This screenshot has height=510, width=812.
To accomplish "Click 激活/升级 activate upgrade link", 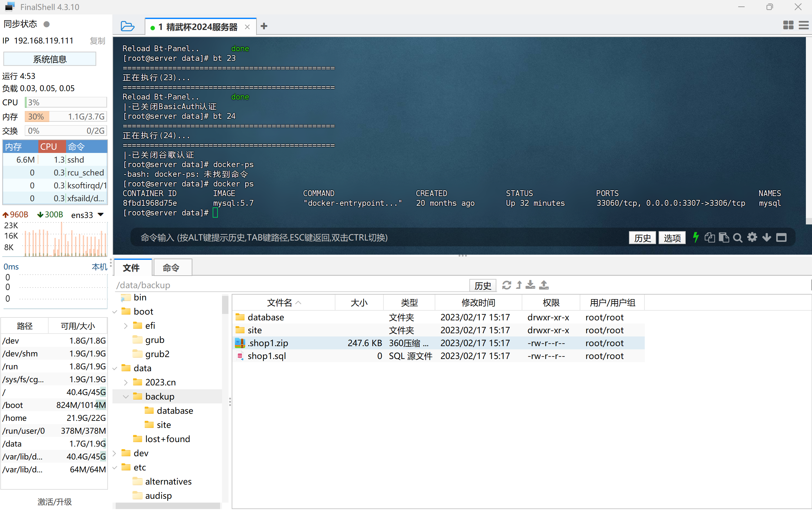I will (55, 502).
